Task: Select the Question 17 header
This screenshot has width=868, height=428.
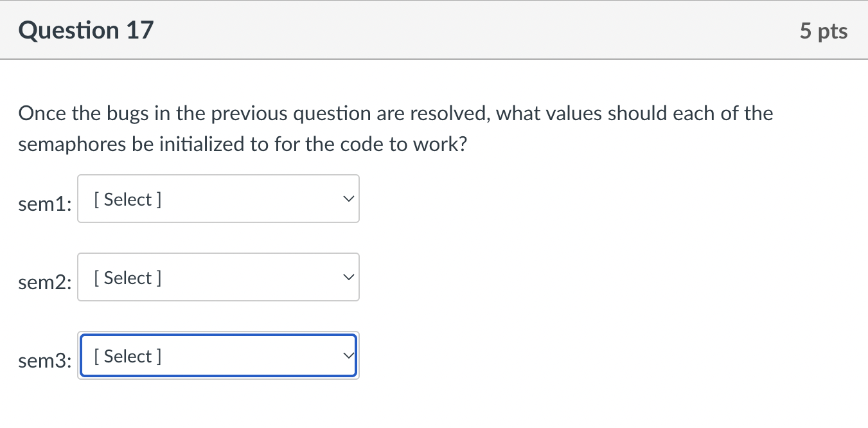Action: coord(85,30)
